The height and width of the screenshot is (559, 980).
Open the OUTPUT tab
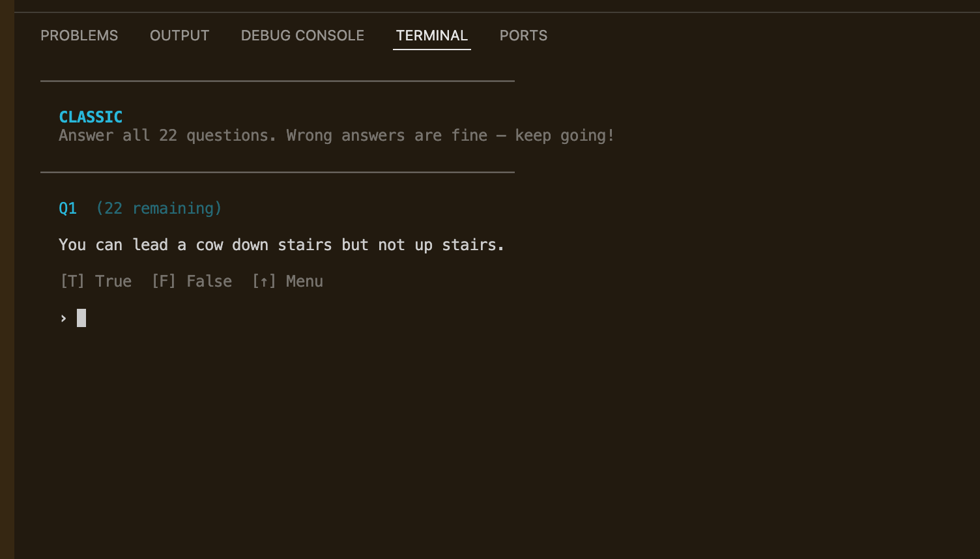180,36
